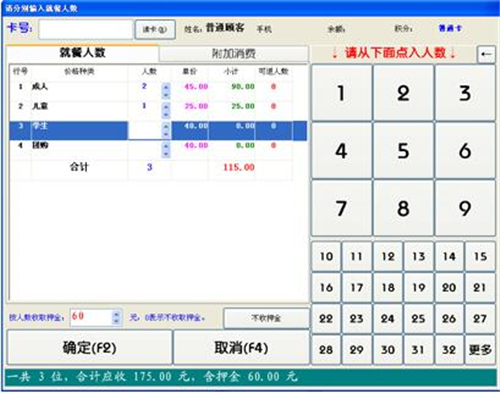Tap keypad number 26

(449, 319)
